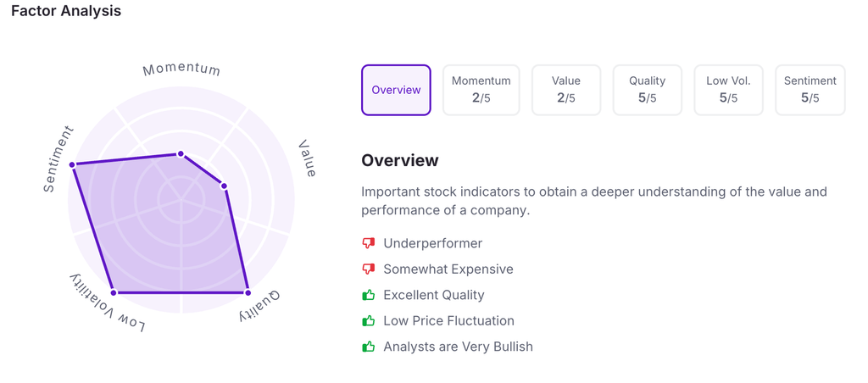Screen dimensions: 868x383
Task: Open the Momentum 2/5 tab
Action: (x=481, y=90)
